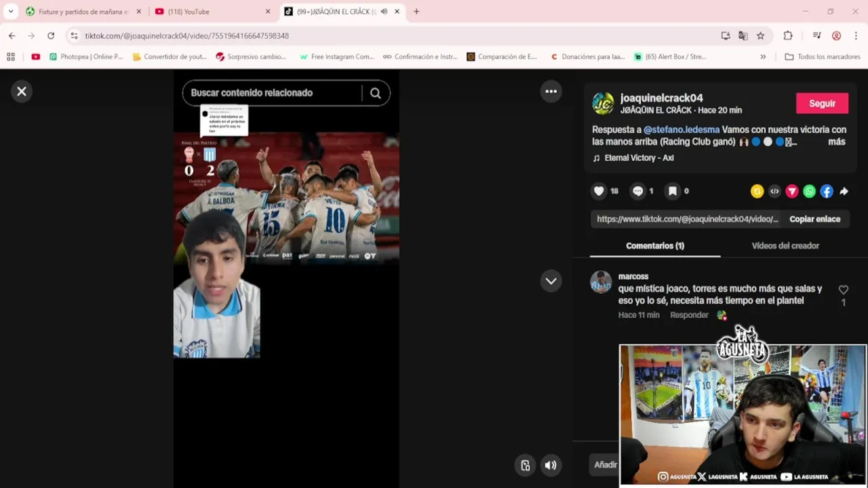Screen dimensions: 868x488
Task: Click the video URL text field
Action: [687, 219]
